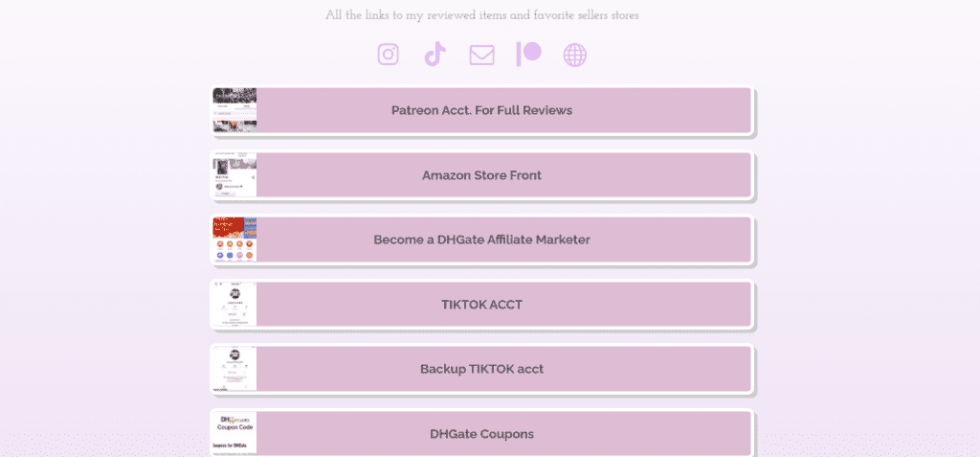The image size is (980, 457).
Task: Open Patreon Acct. For Full Reviews link
Action: coord(482,110)
